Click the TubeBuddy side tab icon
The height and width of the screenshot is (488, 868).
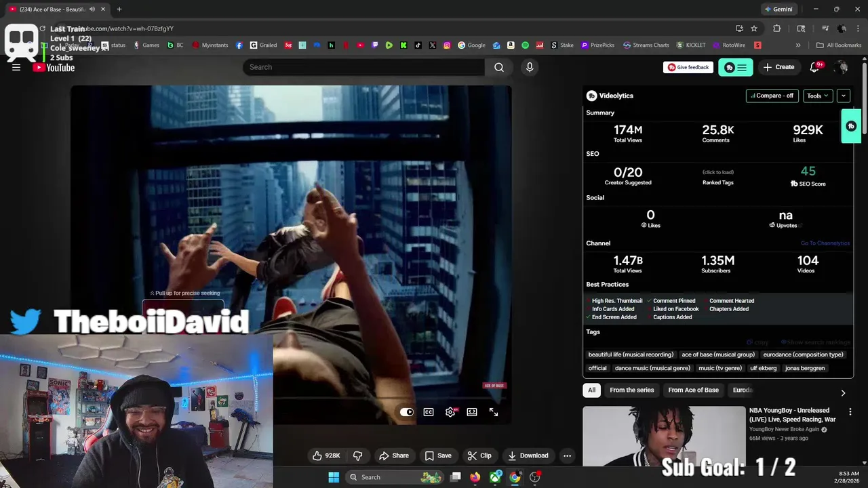[x=851, y=126]
